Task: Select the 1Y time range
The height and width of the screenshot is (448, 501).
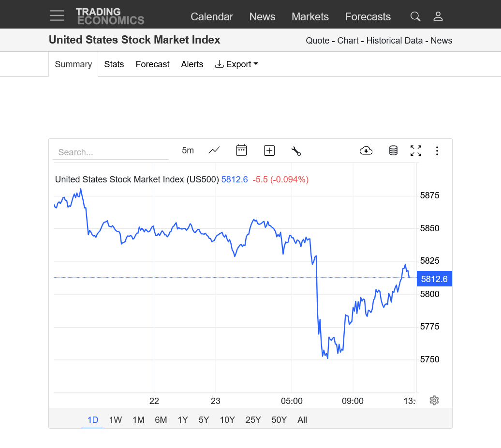Action: point(183,420)
